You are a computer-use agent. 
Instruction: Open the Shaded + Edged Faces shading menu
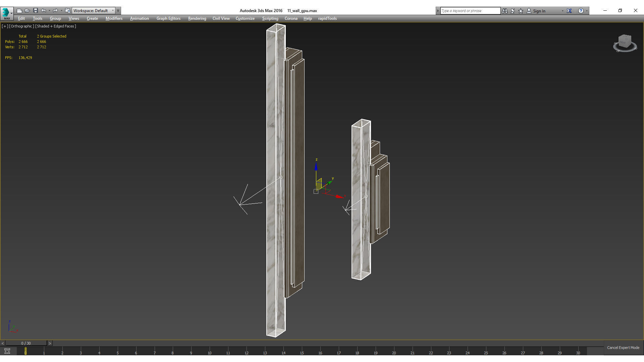tap(56, 26)
